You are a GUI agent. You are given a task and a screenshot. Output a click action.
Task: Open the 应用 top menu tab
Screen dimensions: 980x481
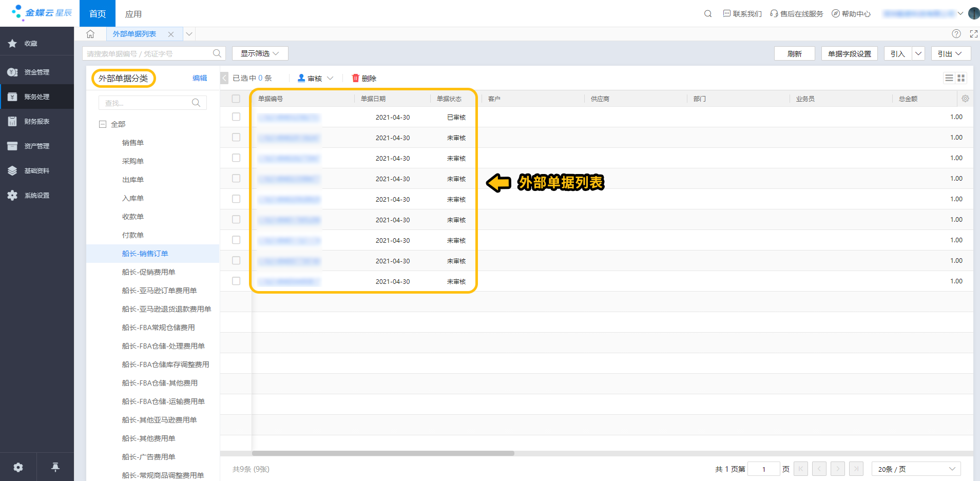click(x=133, y=14)
